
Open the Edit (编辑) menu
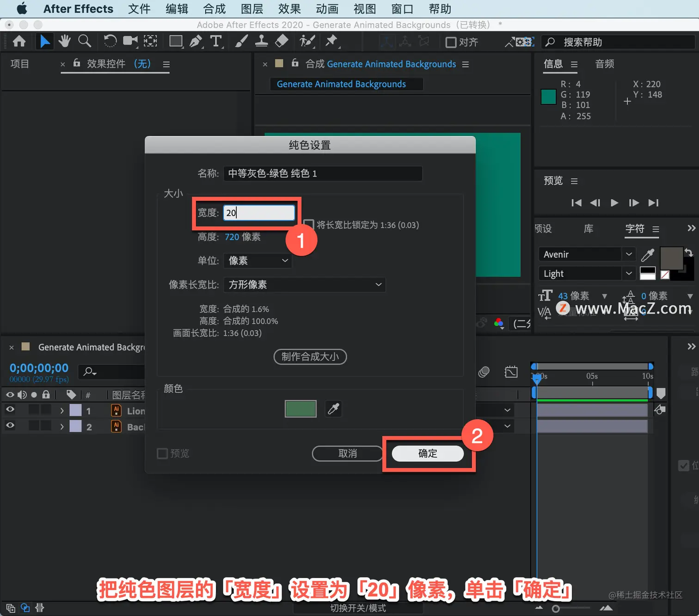(x=177, y=9)
